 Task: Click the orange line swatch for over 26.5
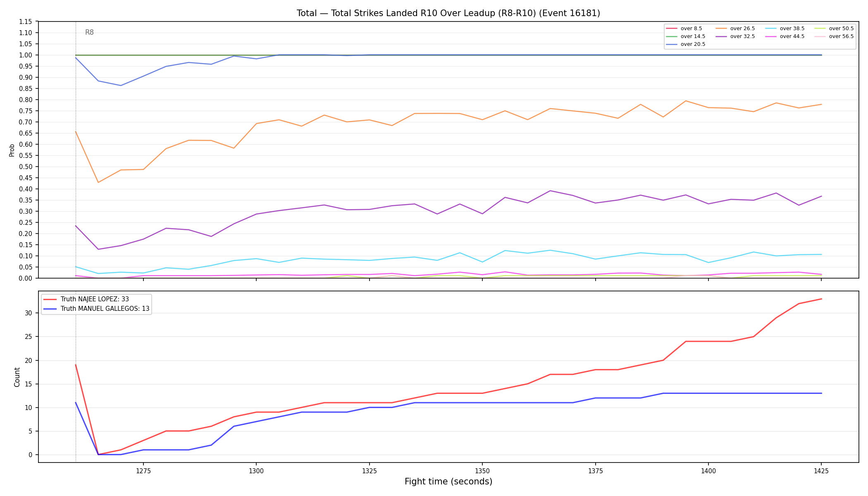721,29
